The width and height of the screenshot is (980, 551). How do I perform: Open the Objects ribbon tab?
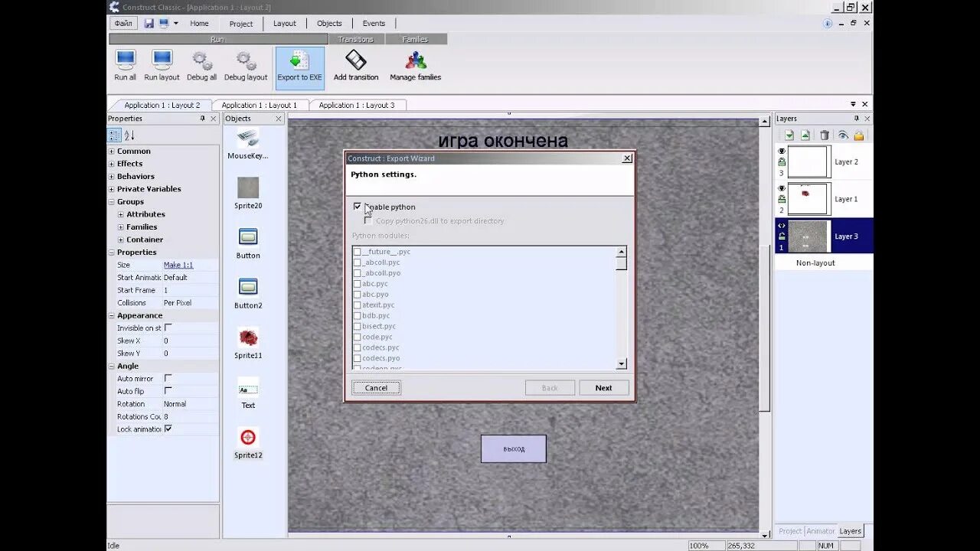point(329,24)
